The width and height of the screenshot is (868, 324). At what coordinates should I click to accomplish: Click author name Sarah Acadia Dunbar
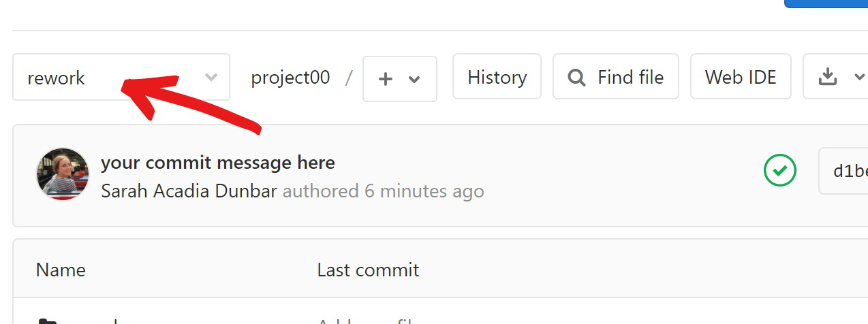(x=189, y=191)
